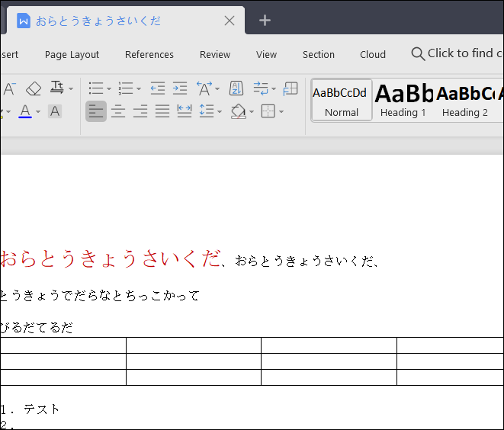Apply the Heading 1 style
This screenshot has width=504, height=430.
(x=403, y=101)
